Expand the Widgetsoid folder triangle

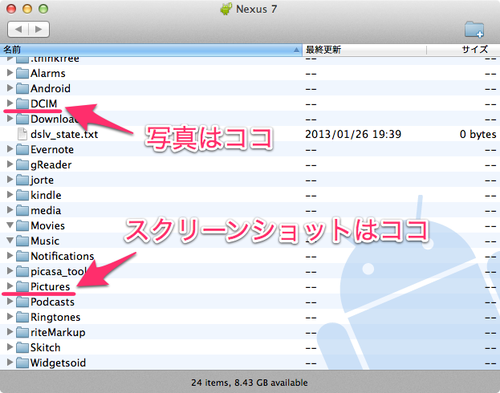(x=10, y=362)
